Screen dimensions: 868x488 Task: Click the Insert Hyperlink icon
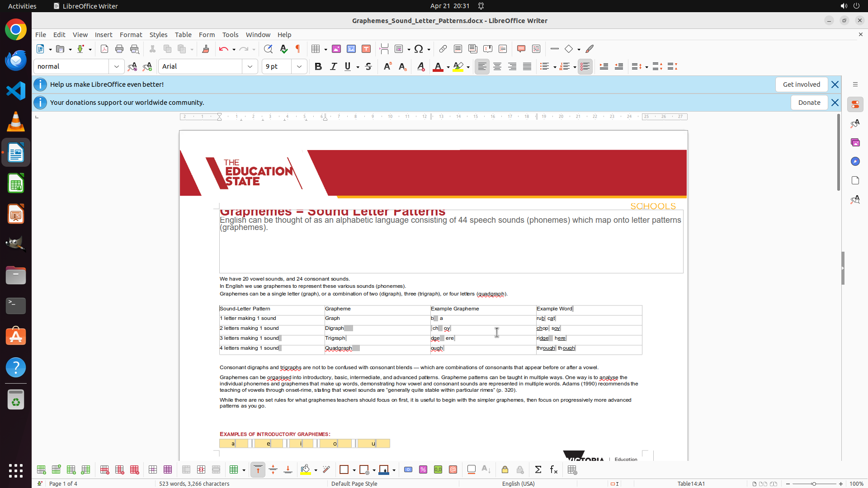(x=443, y=49)
